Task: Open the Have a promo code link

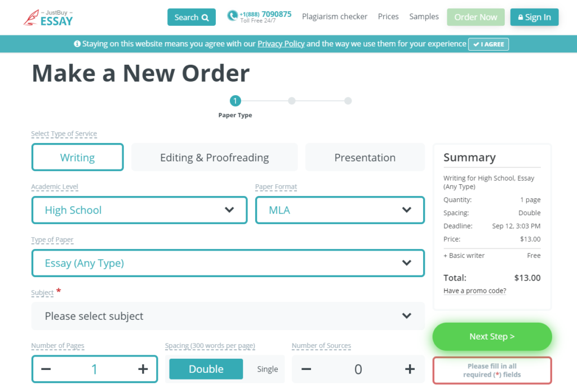Action: pos(474,291)
